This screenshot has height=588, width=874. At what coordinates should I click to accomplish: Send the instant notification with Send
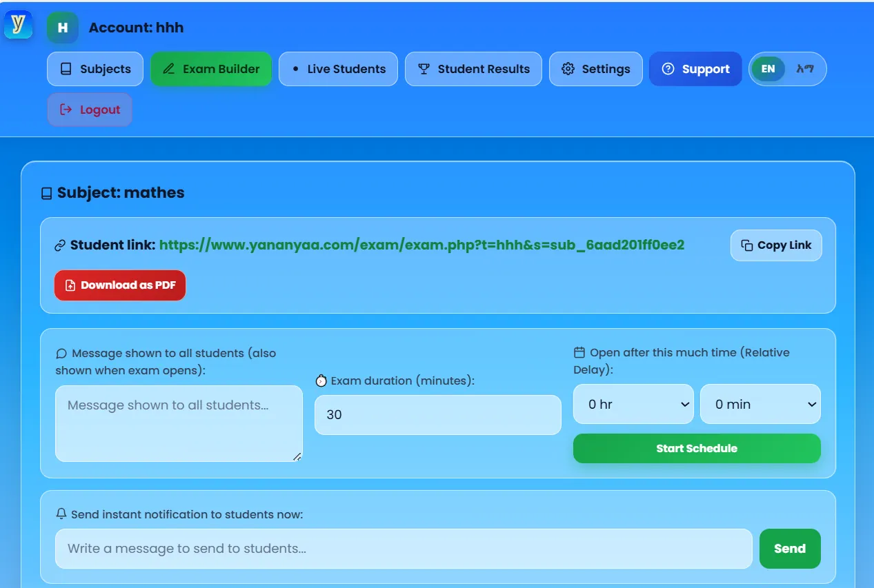790,549
